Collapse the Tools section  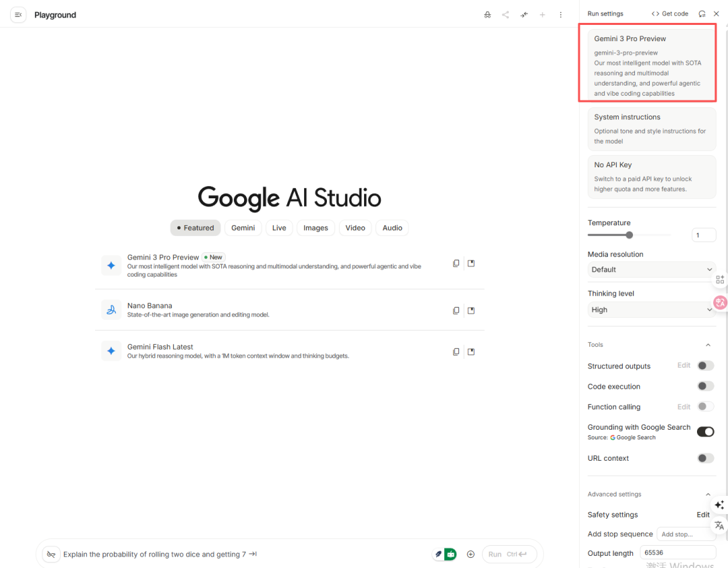point(708,345)
